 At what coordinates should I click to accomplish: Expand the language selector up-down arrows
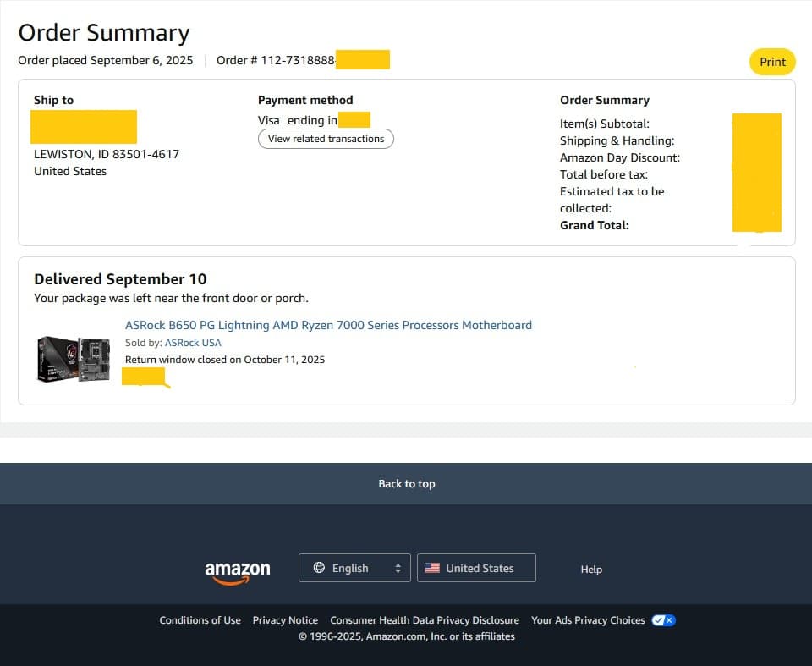tap(398, 569)
